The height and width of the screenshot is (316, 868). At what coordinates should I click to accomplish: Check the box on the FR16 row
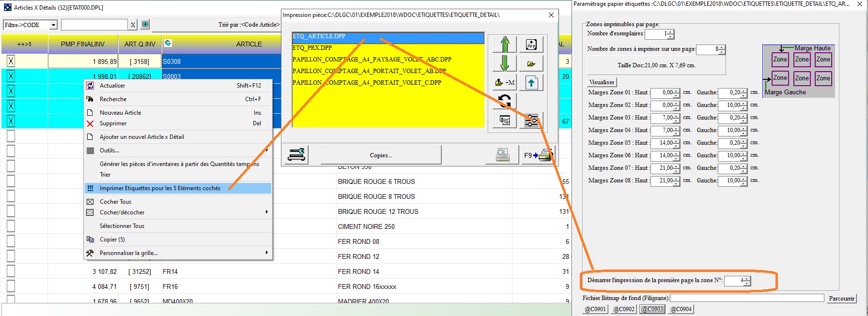[11, 286]
